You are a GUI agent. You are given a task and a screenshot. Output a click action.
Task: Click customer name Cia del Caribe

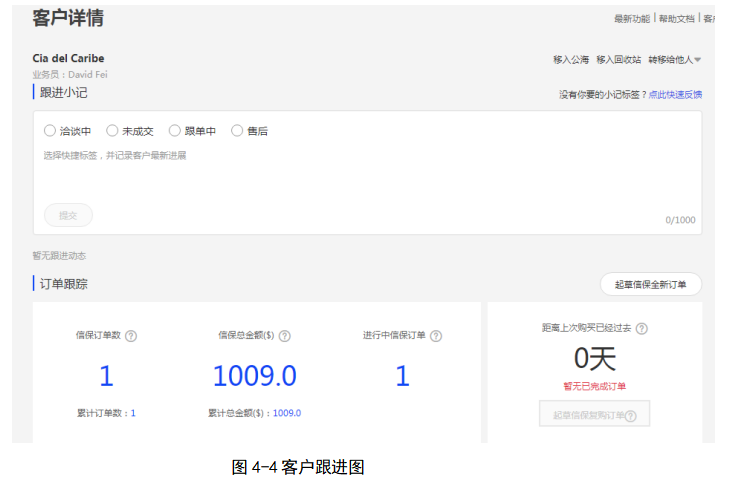coord(68,58)
